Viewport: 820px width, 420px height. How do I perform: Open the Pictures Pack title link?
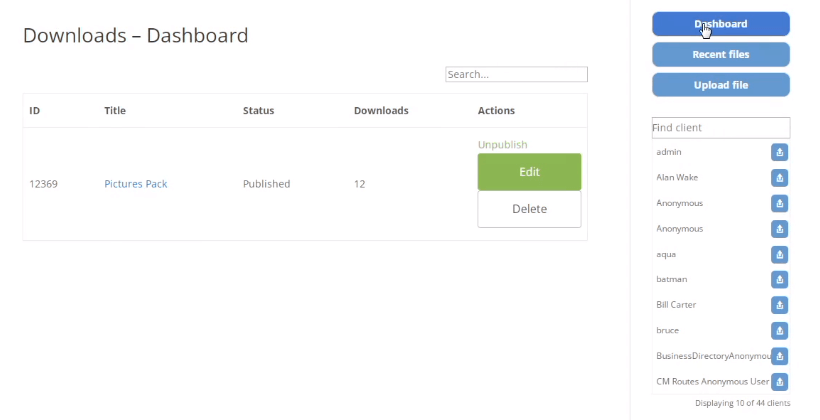pyautogui.click(x=135, y=184)
